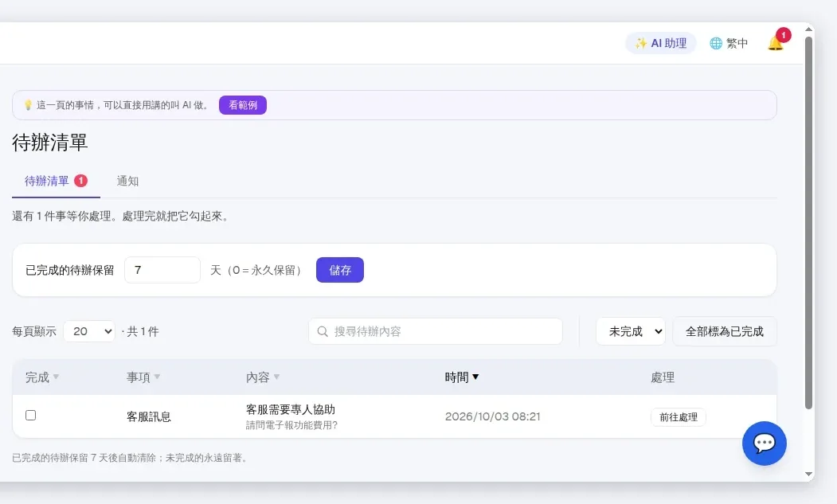Click the 儲存 button

pyautogui.click(x=340, y=270)
